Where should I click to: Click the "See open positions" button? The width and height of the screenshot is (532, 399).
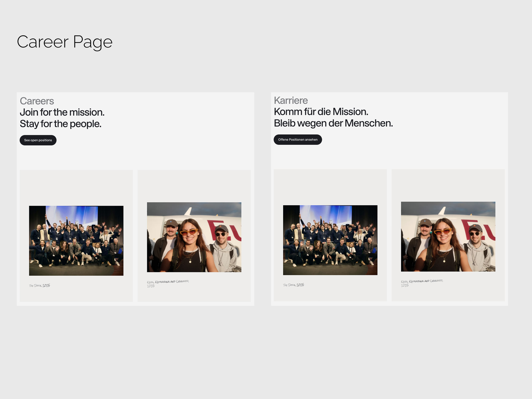[x=38, y=140]
